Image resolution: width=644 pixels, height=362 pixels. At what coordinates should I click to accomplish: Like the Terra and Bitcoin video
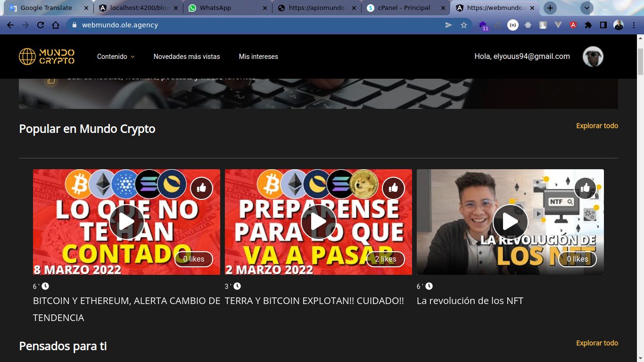tap(393, 188)
